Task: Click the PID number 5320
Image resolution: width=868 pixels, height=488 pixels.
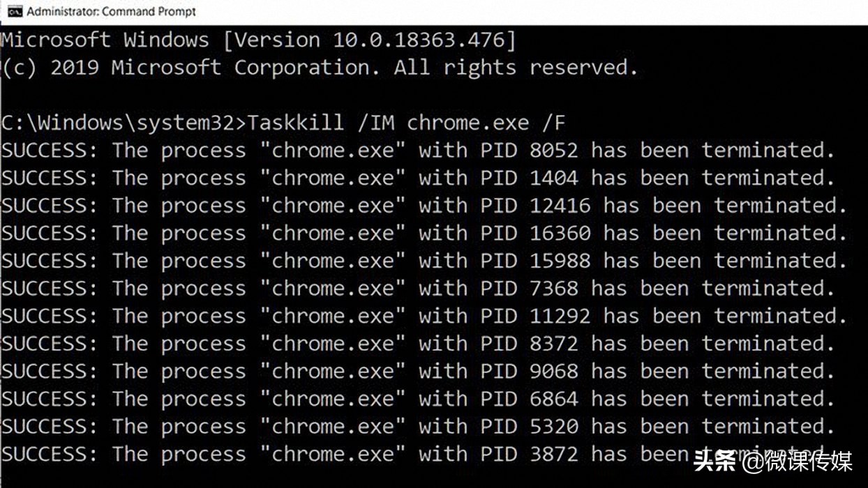Action: coord(553,426)
